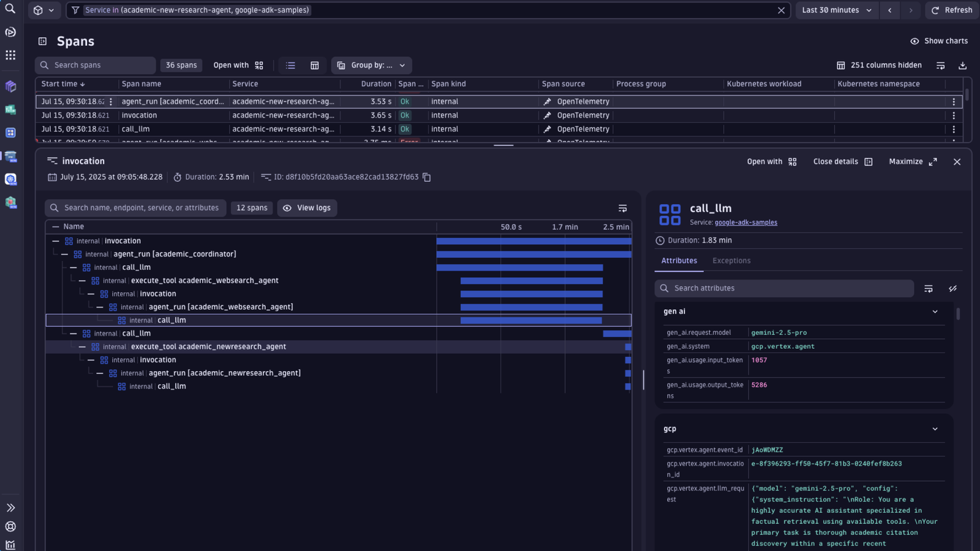Open trace waterfall display settings icon
The height and width of the screenshot is (551, 980).
tap(622, 208)
